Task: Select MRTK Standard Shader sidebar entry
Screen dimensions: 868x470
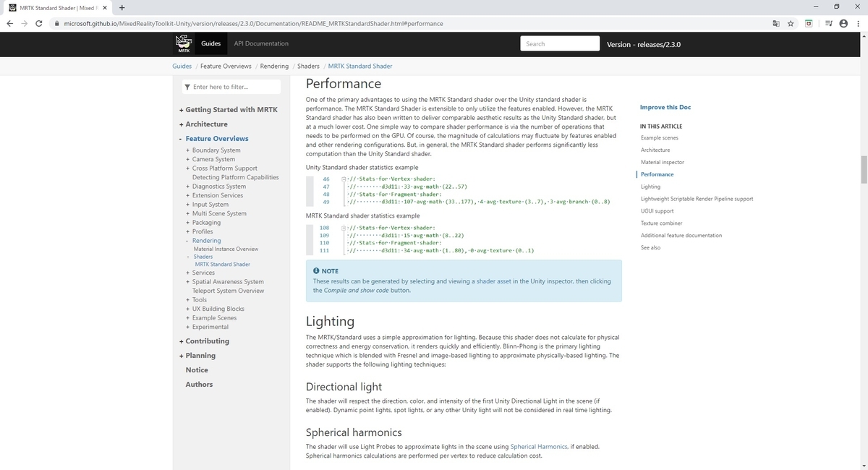Action: click(223, 265)
